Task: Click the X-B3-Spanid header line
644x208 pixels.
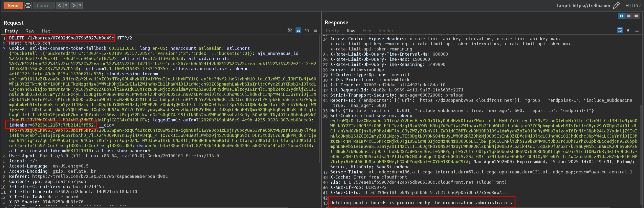Action: 46,202
